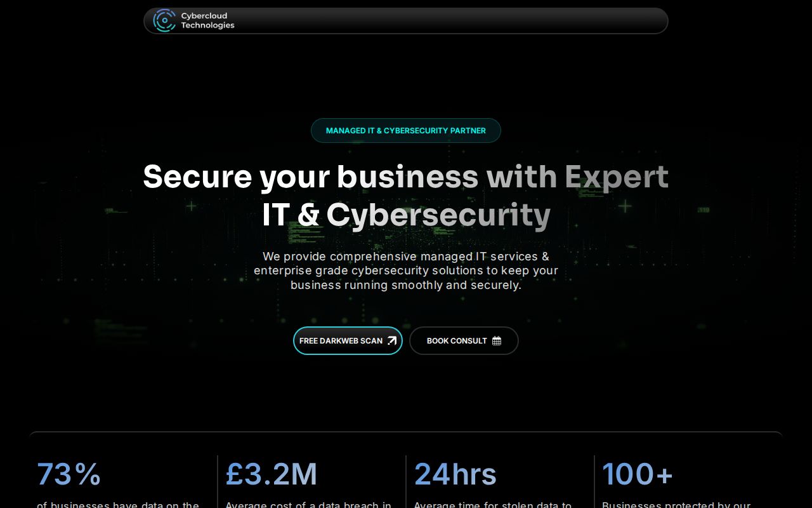Click the statistics panel container
This screenshot has height=508, width=812.
tap(406, 470)
